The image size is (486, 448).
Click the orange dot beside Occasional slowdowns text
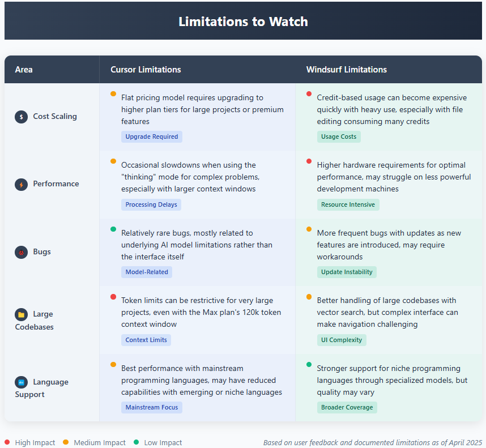click(x=113, y=161)
